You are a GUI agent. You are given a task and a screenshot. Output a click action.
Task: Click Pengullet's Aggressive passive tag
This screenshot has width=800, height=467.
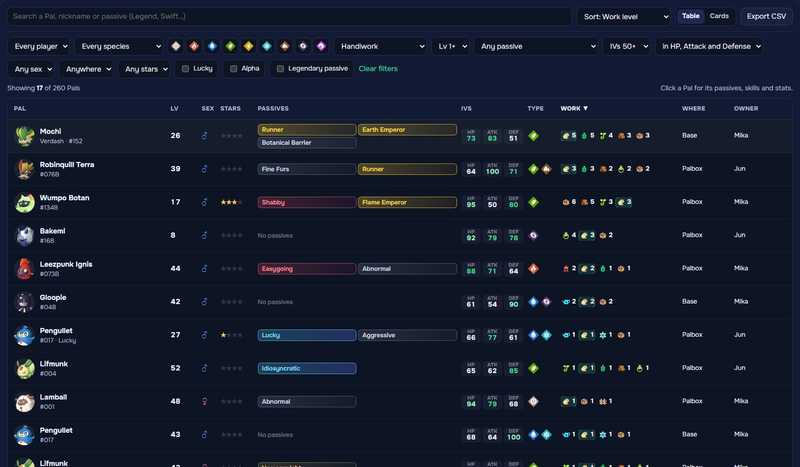pos(407,335)
